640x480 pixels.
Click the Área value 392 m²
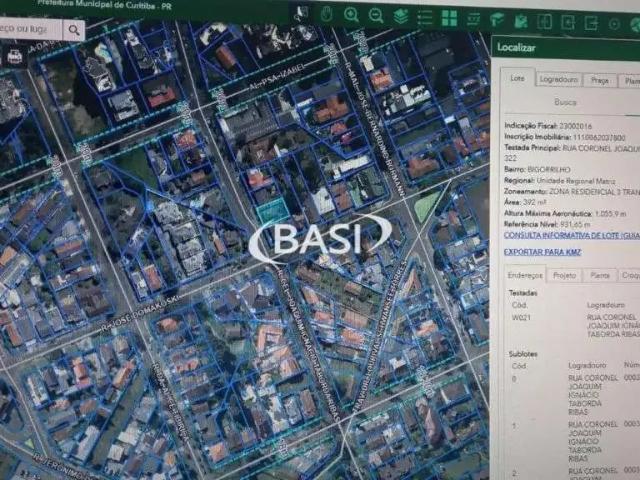[x=534, y=202]
